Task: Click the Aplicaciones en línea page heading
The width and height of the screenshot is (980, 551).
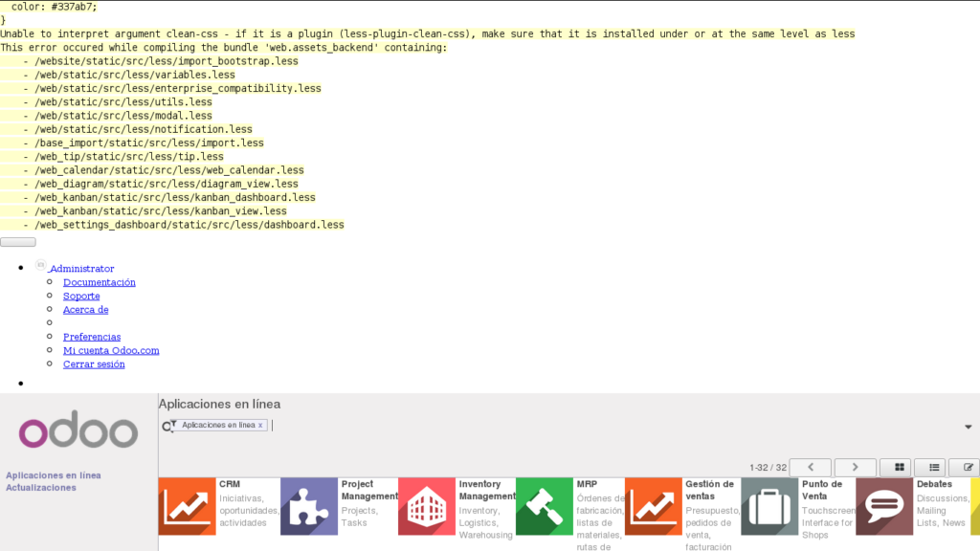Action: (x=219, y=405)
